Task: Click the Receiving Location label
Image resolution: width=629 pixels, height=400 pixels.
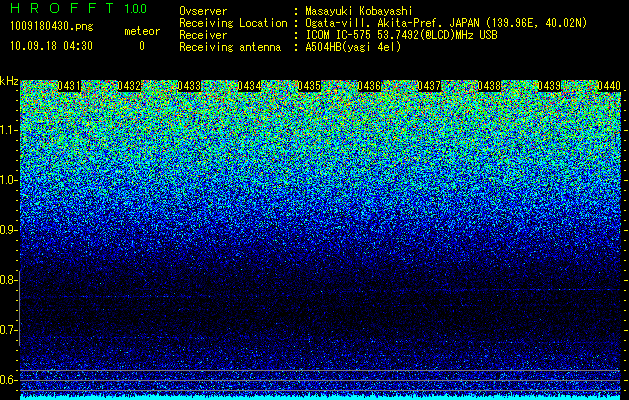Action: click(233, 23)
